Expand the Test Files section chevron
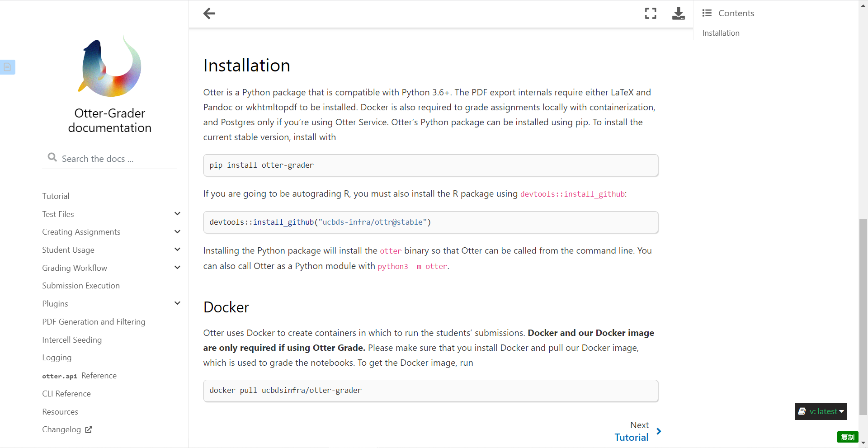868x448 pixels. click(x=177, y=213)
